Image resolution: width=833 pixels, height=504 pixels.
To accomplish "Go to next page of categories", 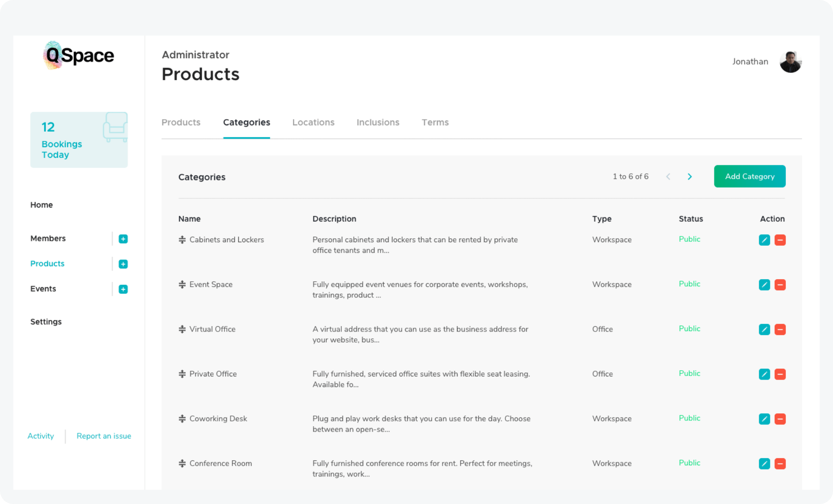I will 689,176.
